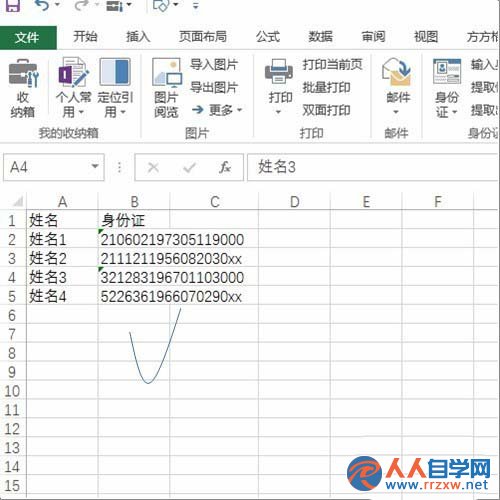This screenshot has width=500, height=500.
Task: Switch to the 公式 ribbon tab
Action: [268, 37]
